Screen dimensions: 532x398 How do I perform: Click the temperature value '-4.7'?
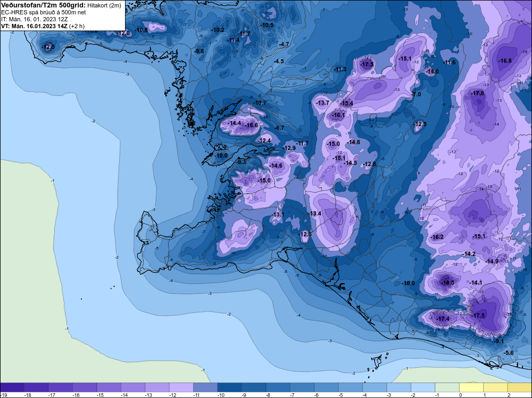(284, 44)
